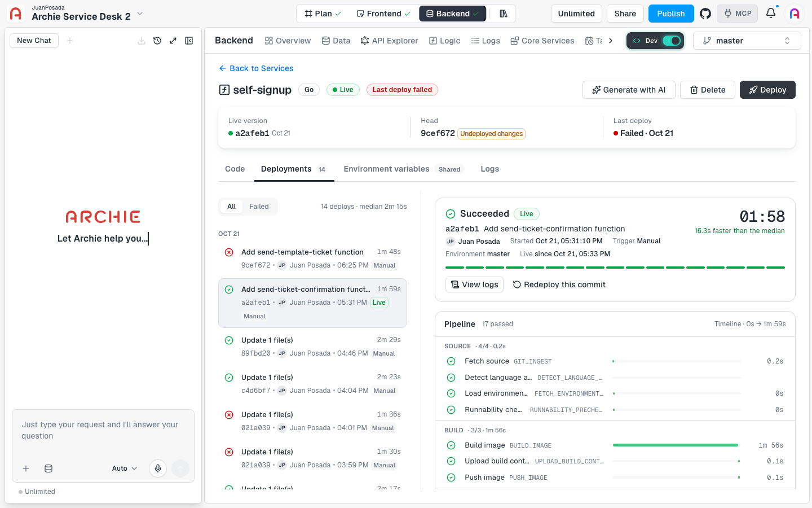This screenshot has height=508, width=812.
Task: Open chat history clock icon
Action: point(157,41)
